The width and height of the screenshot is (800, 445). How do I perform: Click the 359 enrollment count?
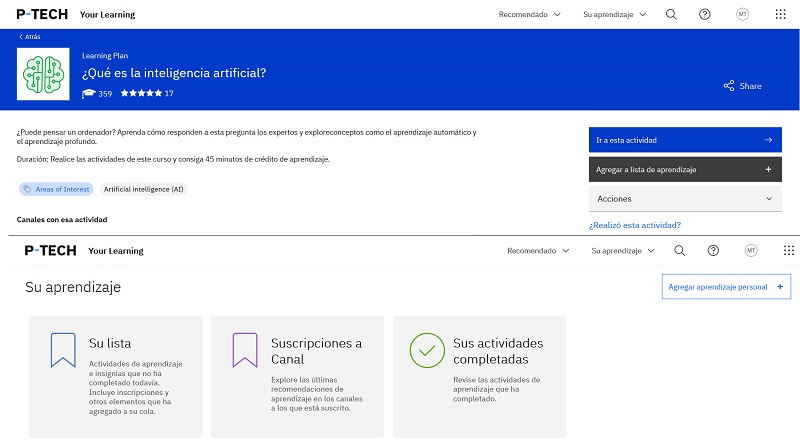105,93
